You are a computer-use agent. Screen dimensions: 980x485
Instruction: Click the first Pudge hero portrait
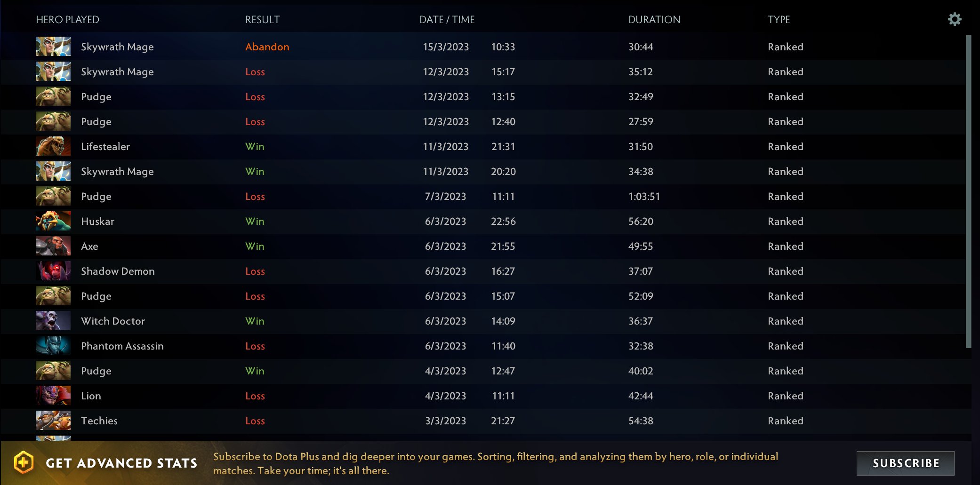53,96
